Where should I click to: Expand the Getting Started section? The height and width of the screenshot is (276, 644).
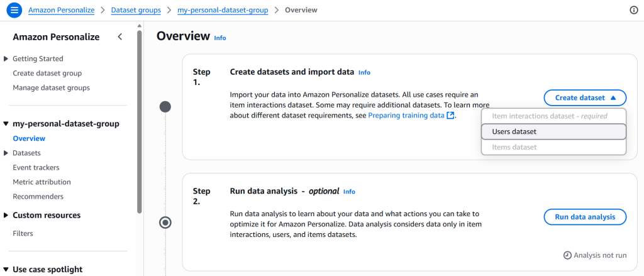(6, 58)
